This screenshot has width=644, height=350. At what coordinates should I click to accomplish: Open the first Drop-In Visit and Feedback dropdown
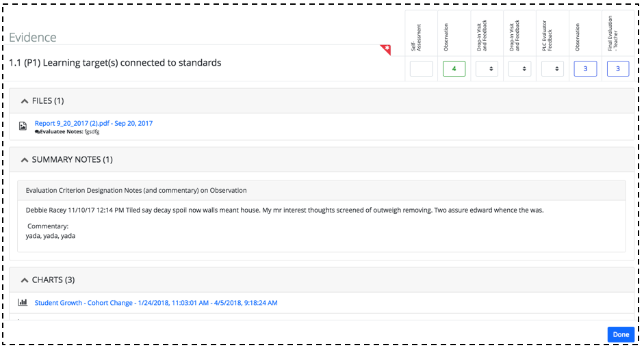click(487, 69)
